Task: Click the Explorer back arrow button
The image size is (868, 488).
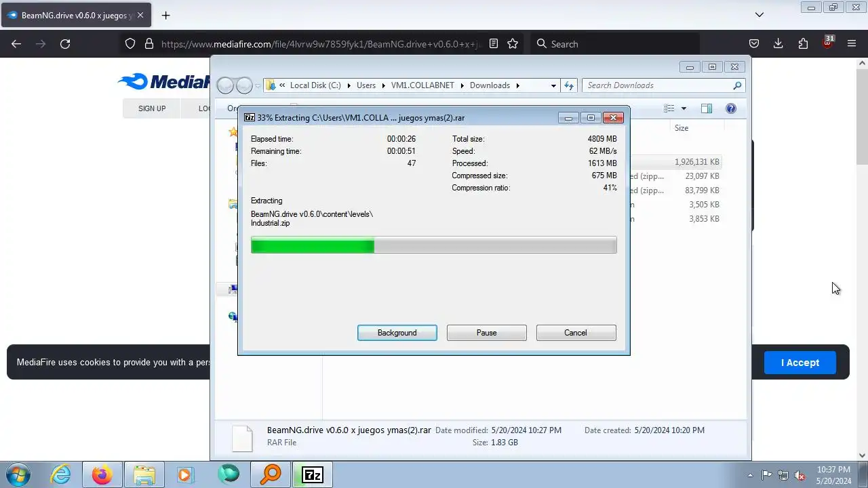Action: click(225, 85)
